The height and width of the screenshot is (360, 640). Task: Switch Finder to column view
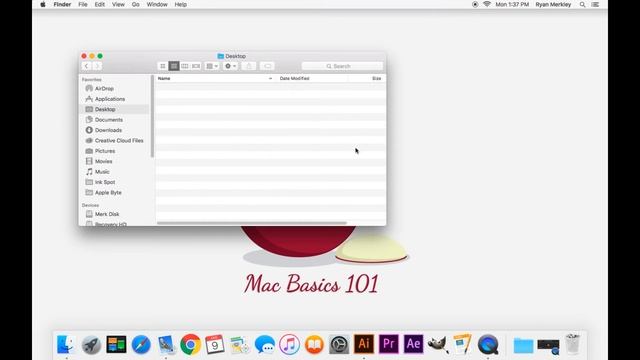point(185,66)
